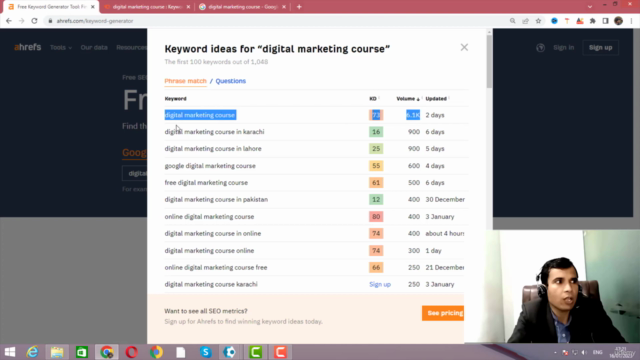The height and width of the screenshot is (360, 640).
Task: Open Sign up link in karachi row
Action: tap(380, 284)
